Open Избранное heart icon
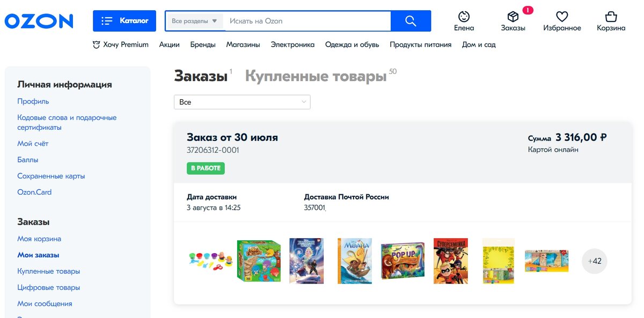 pos(562,17)
